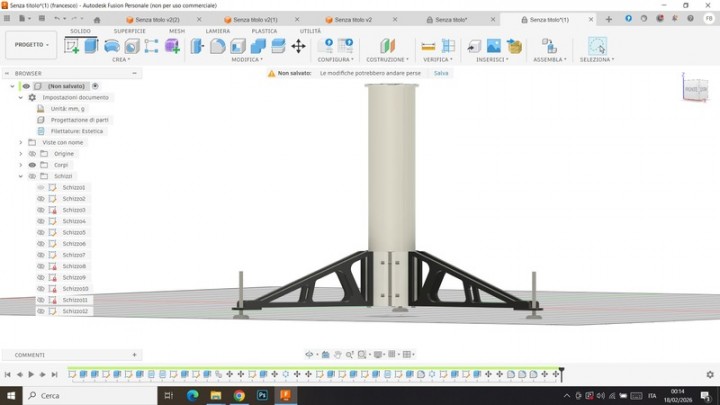Hide the Corpi folder via eye icon

point(32,165)
